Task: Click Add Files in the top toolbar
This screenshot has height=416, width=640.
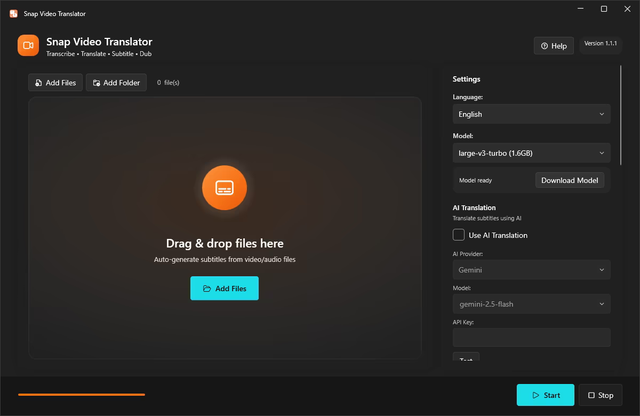Action: coord(56,82)
